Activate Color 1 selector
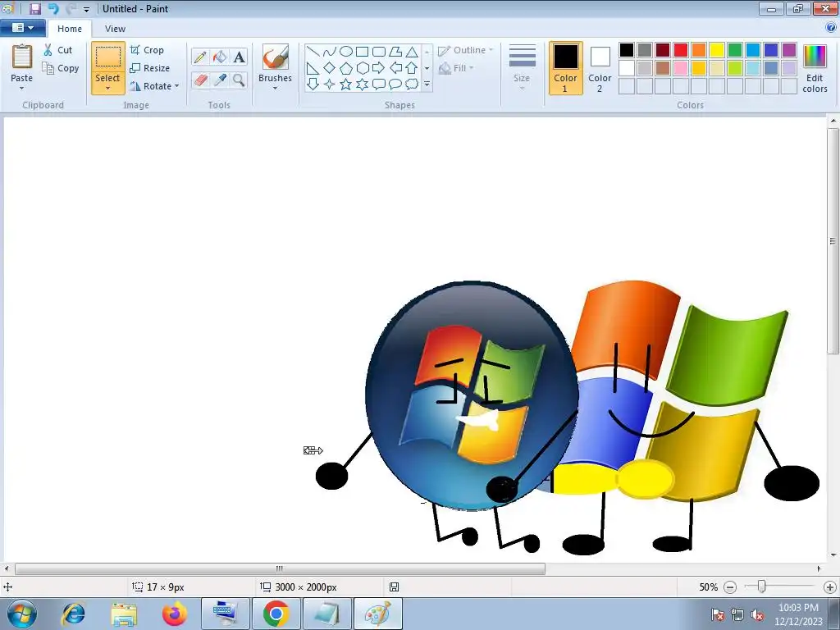840x630 pixels. (565, 68)
